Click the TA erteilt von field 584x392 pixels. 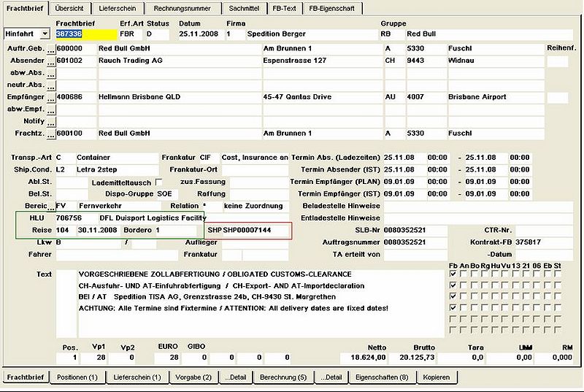415,255
